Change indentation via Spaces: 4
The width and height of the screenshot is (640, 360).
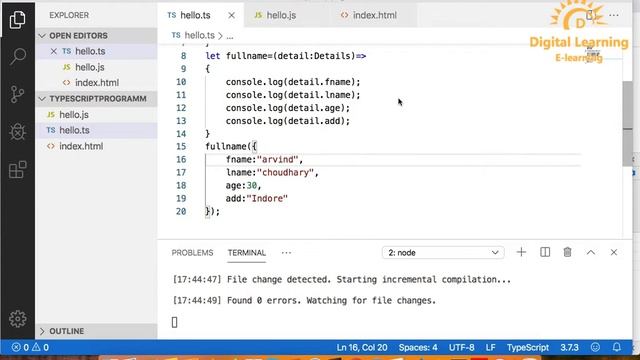tap(418, 347)
